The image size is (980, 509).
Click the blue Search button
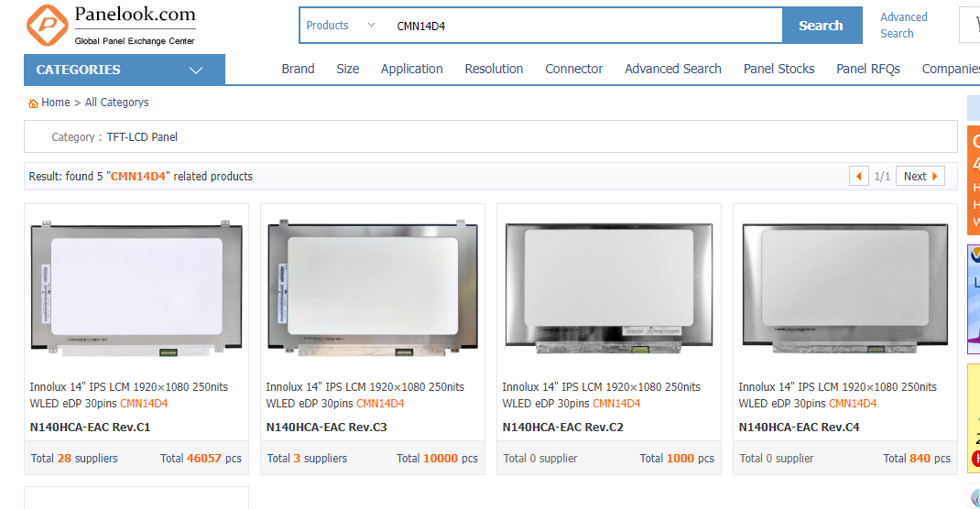pos(822,26)
